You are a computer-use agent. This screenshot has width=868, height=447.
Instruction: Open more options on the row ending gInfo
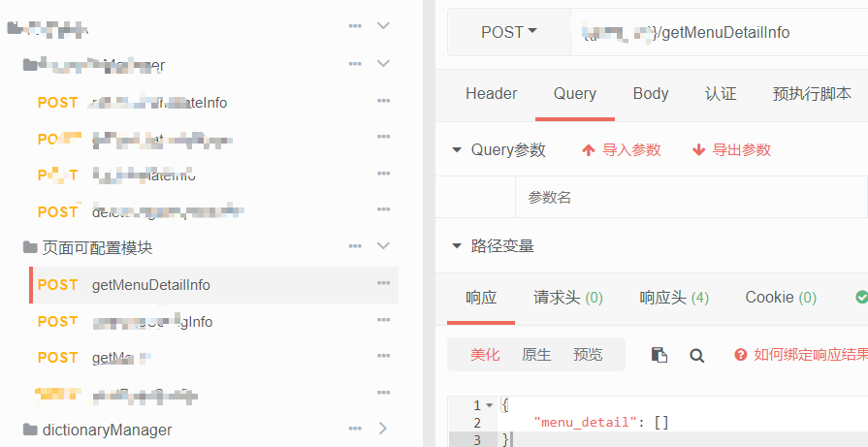click(383, 320)
